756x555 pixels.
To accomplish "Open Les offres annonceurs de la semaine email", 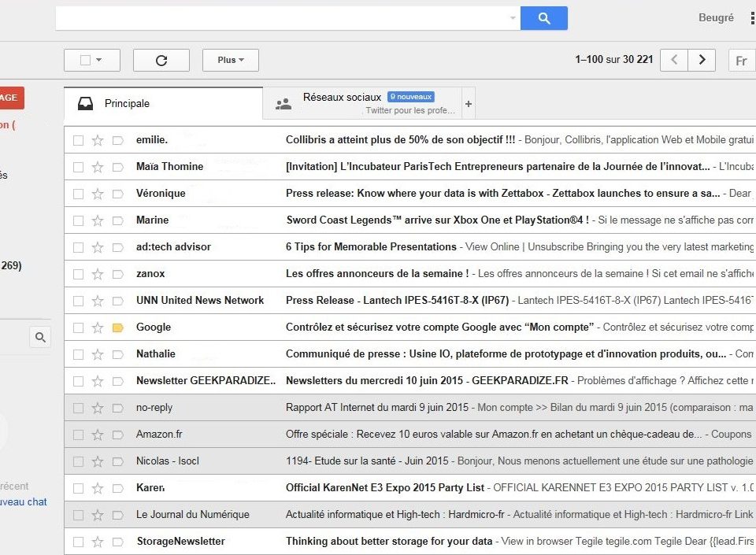I will pos(409,274).
